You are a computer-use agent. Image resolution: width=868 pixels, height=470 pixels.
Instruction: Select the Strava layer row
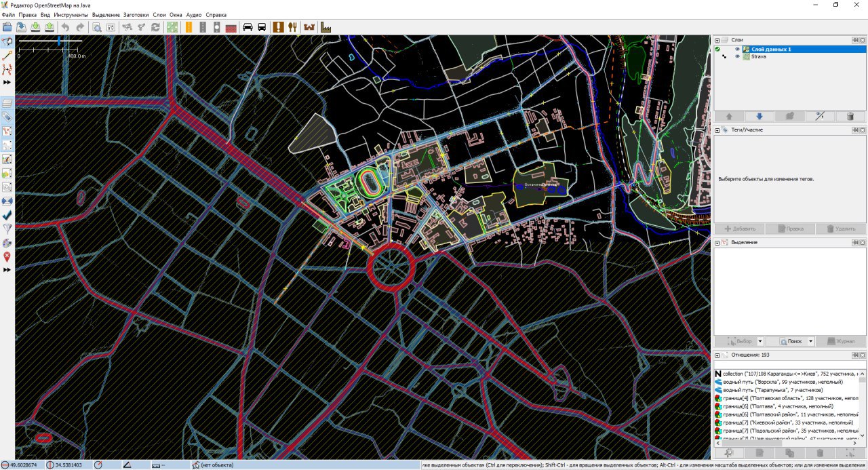(790, 56)
